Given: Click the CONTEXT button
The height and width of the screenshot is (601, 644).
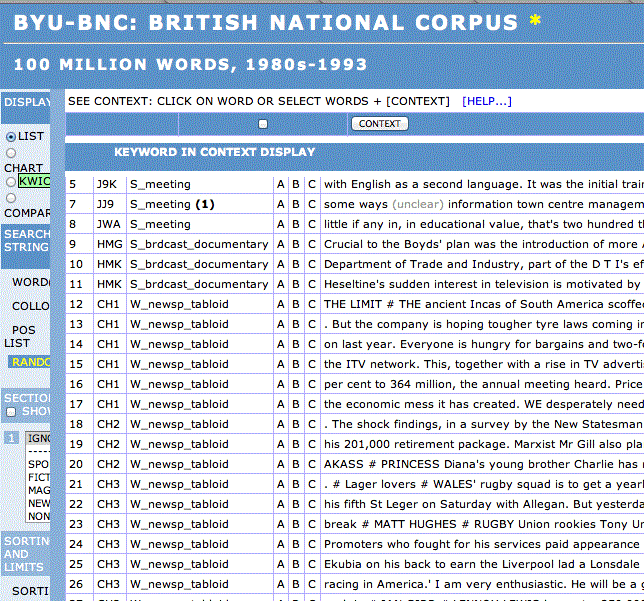Looking at the screenshot, I should (380, 124).
